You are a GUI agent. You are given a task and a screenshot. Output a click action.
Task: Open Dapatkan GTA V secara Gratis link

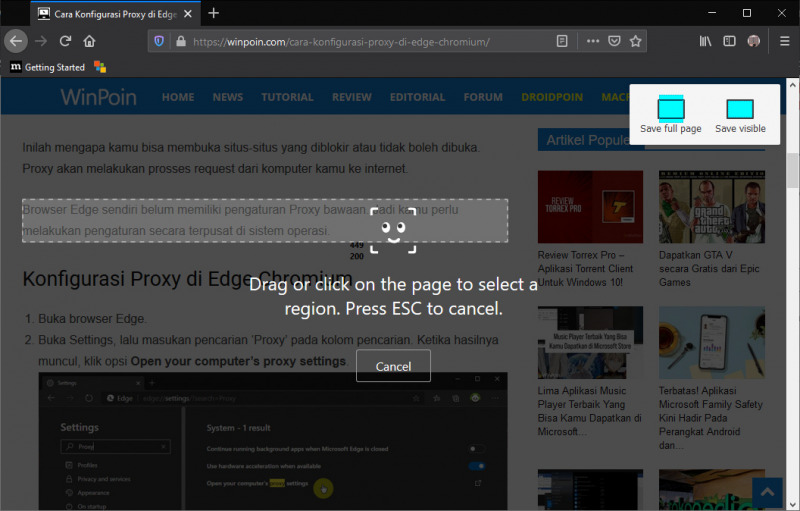pyautogui.click(x=709, y=269)
